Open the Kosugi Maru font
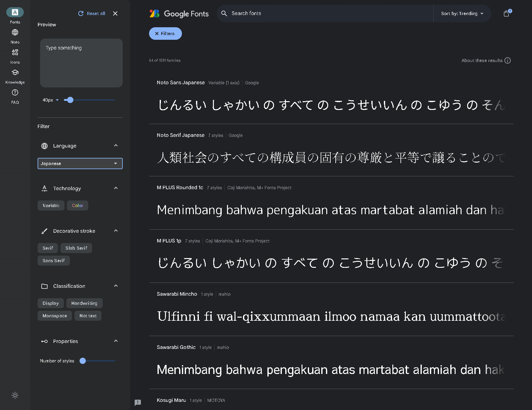 (x=171, y=400)
